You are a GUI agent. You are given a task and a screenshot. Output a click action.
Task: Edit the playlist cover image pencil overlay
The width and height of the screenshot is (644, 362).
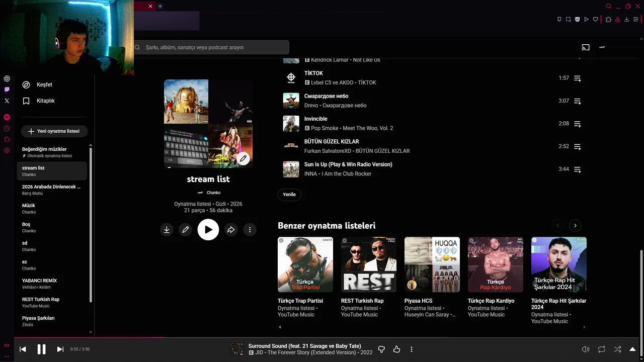tap(243, 159)
